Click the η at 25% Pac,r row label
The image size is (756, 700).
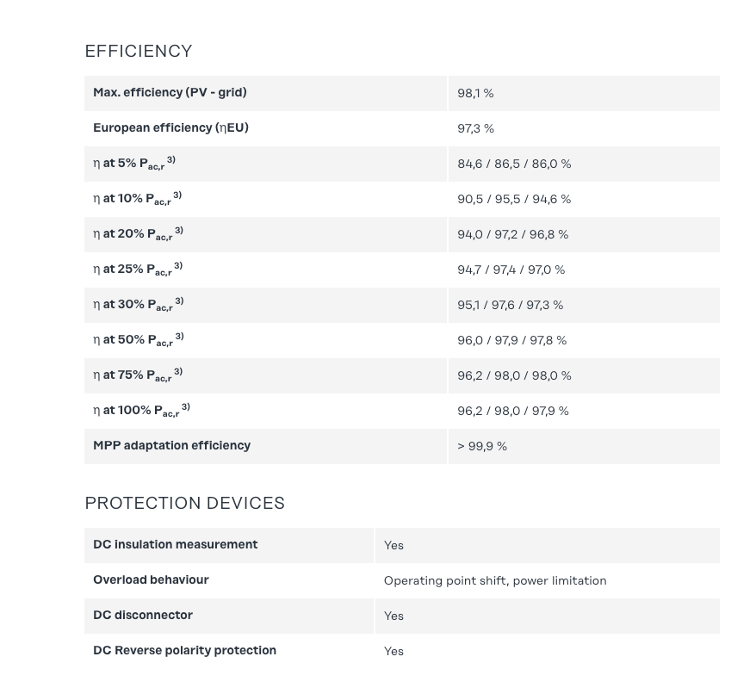click(138, 269)
